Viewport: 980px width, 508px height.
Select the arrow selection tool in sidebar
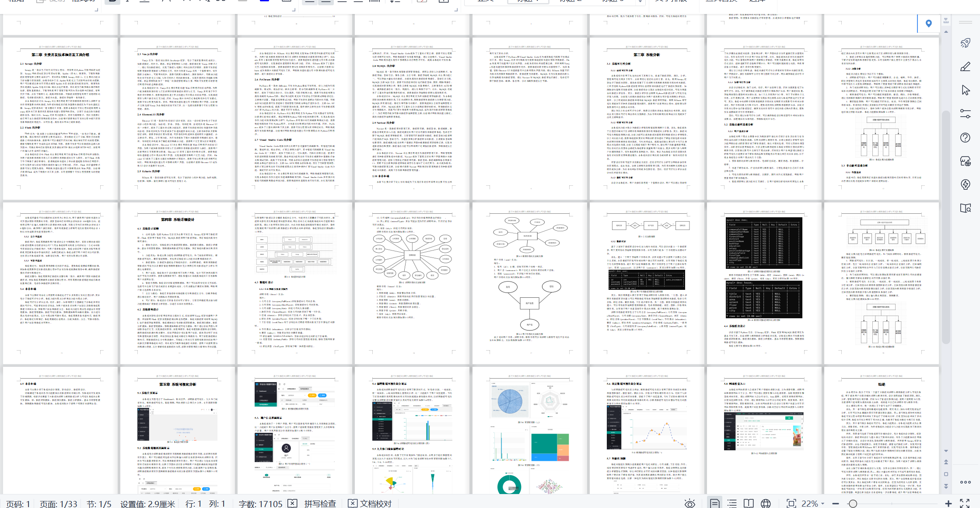pyautogui.click(x=966, y=90)
